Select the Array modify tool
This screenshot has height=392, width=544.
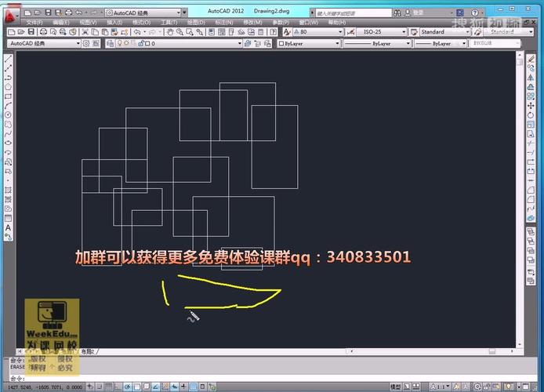531,96
